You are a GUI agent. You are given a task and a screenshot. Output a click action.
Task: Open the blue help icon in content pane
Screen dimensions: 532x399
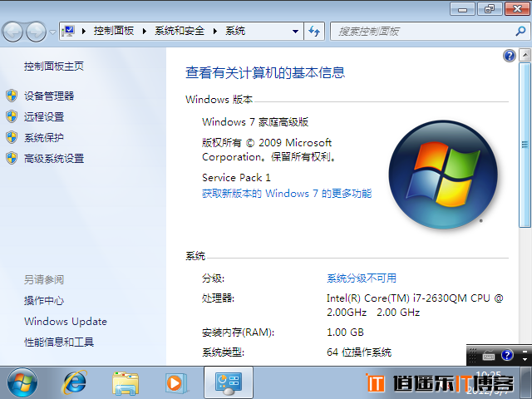(510, 56)
